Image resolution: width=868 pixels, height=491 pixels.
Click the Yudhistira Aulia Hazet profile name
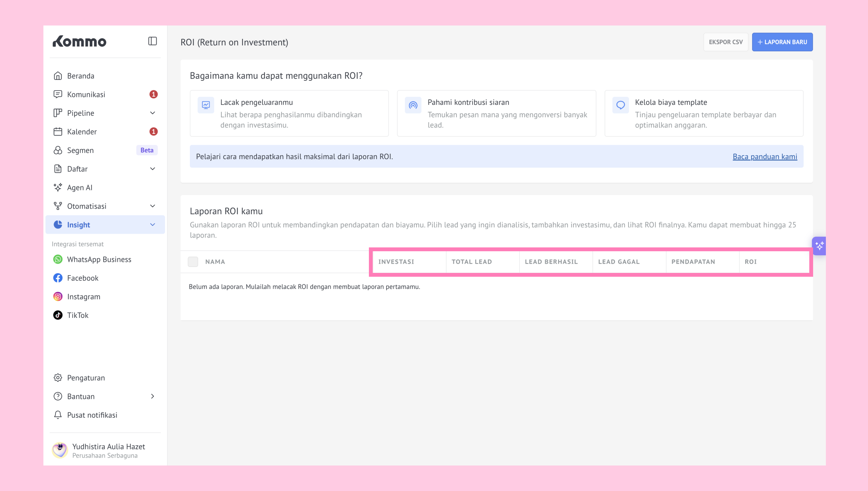point(109,446)
